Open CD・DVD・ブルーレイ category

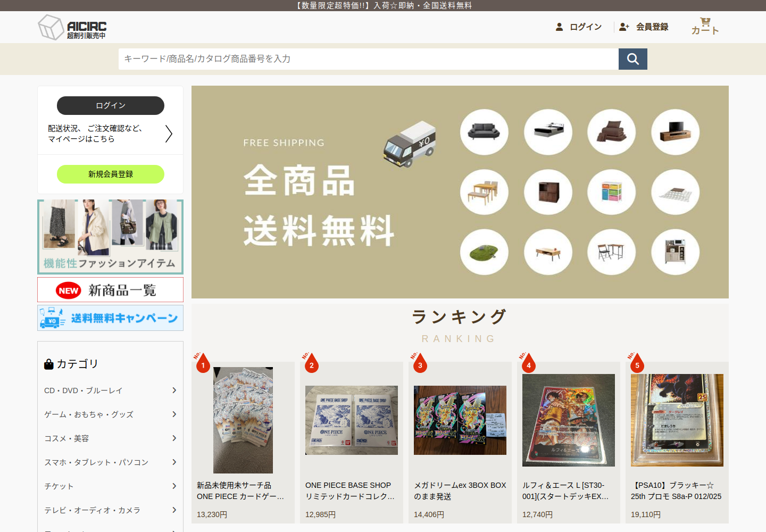tap(84, 390)
